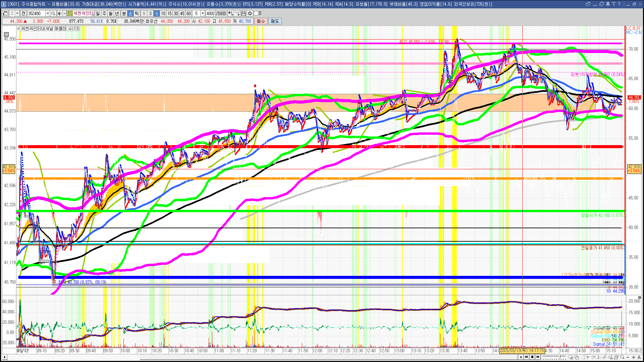Viewport: 644px width, 362px height.
Task: Toggle the D checkbox in toolbar
Action: tap(256, 13)
